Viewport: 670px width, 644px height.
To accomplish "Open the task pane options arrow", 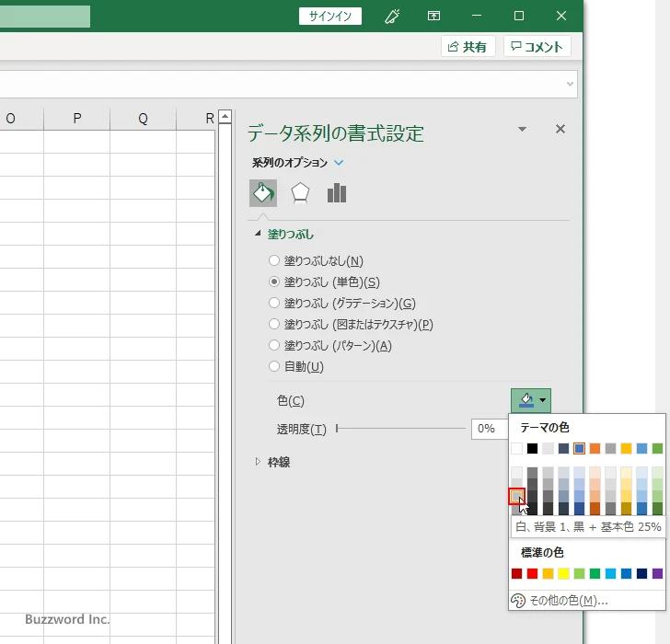I will coord(523,130).
